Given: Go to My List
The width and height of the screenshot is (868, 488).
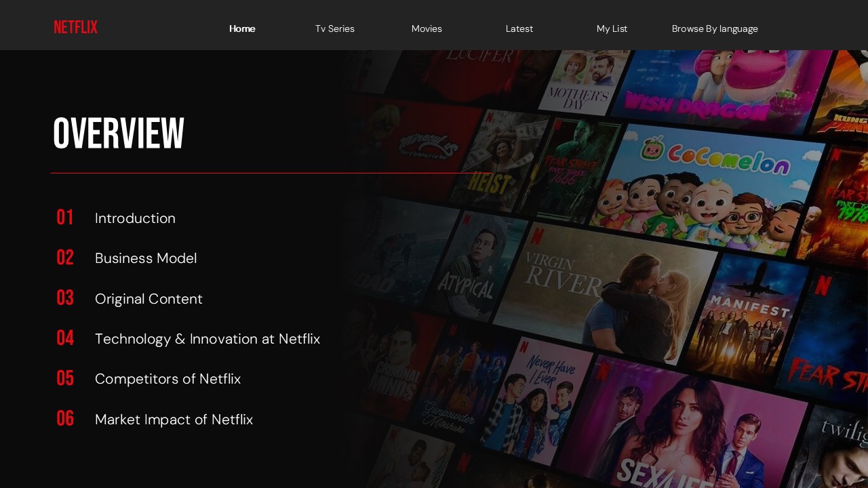Looking at the screenshot, I should (x=612, y=28).
